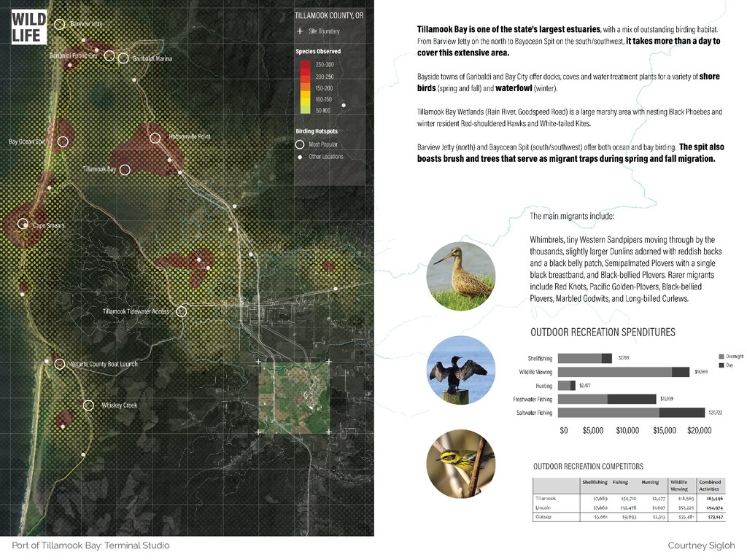Click the '200-250' species range label
The height and width of the screenshot is (560, 747).
[x=325, y=77]
